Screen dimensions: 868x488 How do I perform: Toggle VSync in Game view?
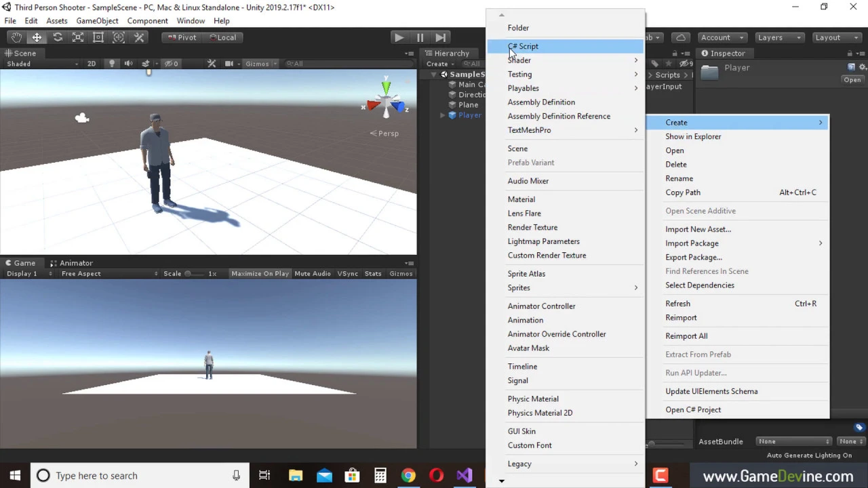click(347, 274)
